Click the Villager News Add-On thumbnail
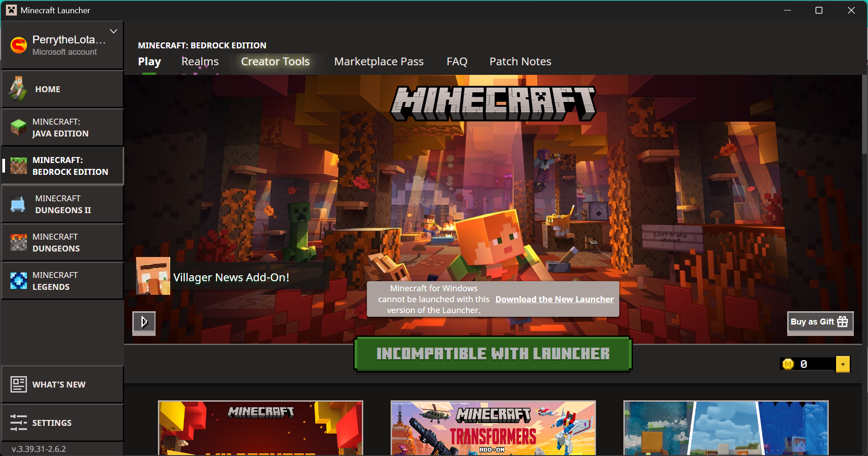Screen dimensions: 868x456 tap(153, 276)
